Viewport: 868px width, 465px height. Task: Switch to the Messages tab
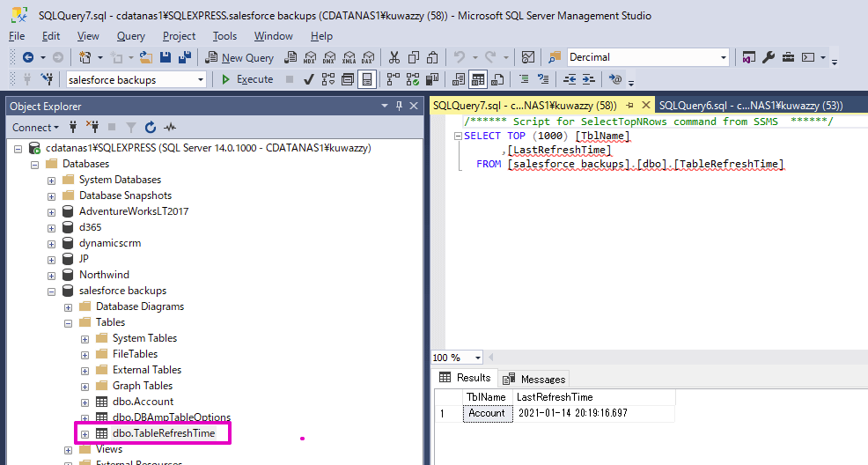point(536,380)
